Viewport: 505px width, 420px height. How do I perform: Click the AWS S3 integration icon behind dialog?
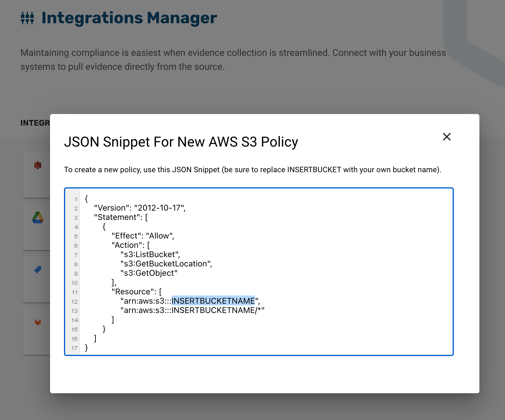[38, 165]
